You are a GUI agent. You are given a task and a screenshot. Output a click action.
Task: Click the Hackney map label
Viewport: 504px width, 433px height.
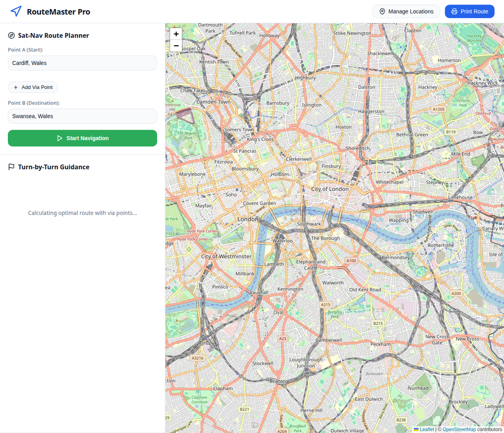click(427, 87)
